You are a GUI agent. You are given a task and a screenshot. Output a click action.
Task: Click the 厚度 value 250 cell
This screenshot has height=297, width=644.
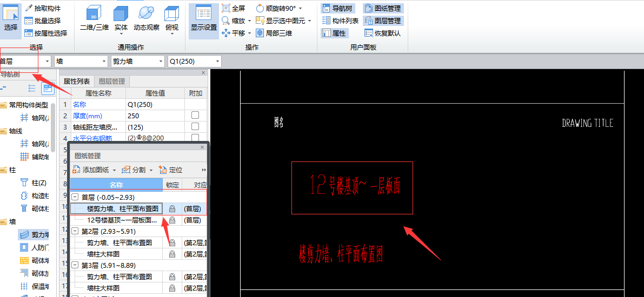[155, 115]
